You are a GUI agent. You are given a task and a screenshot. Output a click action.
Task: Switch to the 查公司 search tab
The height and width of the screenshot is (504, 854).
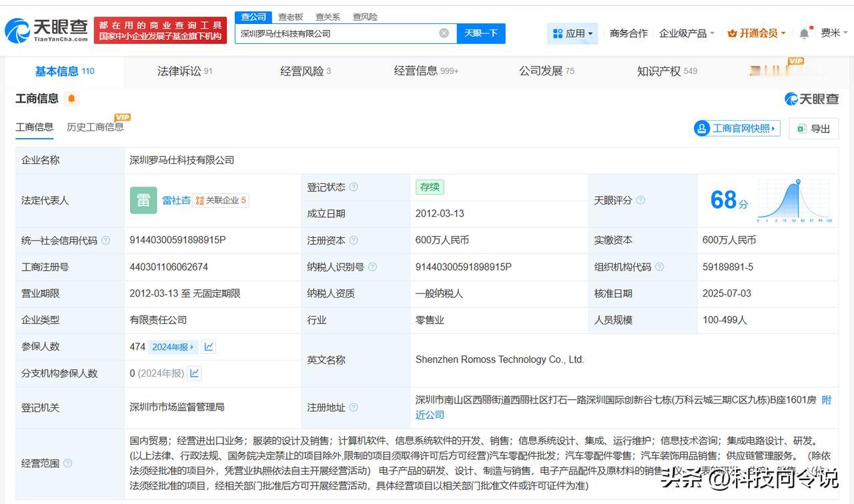pos(254,17)
